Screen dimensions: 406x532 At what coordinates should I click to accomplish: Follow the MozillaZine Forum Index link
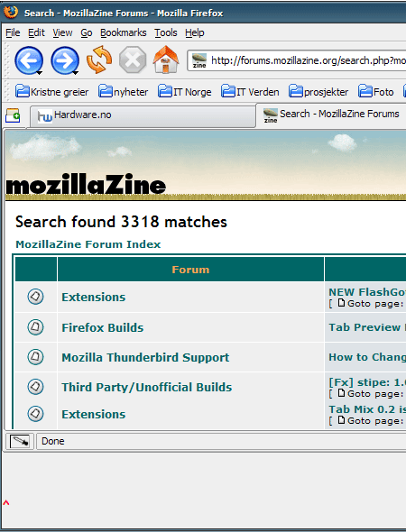(88, 244)
